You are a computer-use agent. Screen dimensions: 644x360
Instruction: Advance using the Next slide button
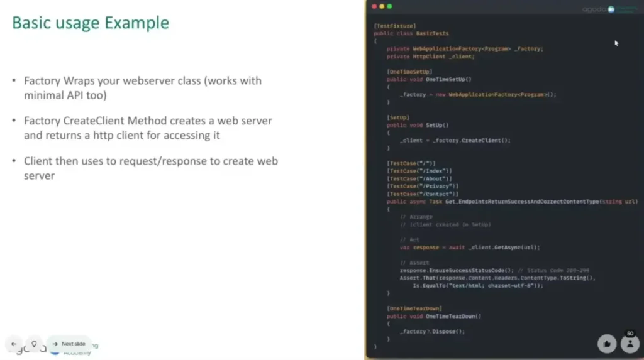click(69, 344)
